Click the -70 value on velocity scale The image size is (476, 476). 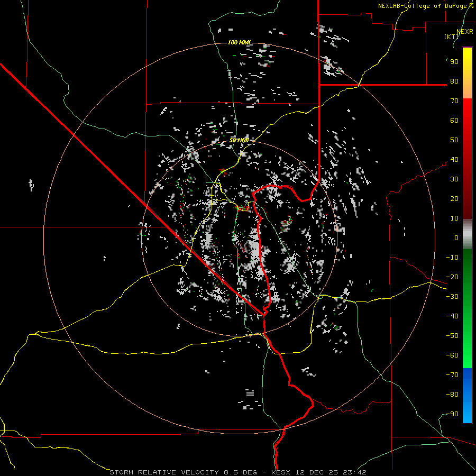click(x=452, y=375)
